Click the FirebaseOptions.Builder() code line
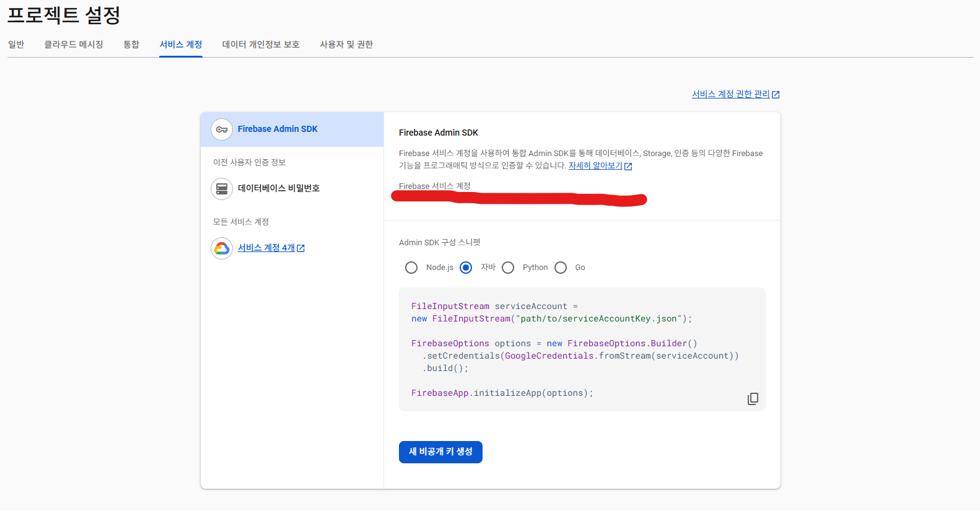 554,343
